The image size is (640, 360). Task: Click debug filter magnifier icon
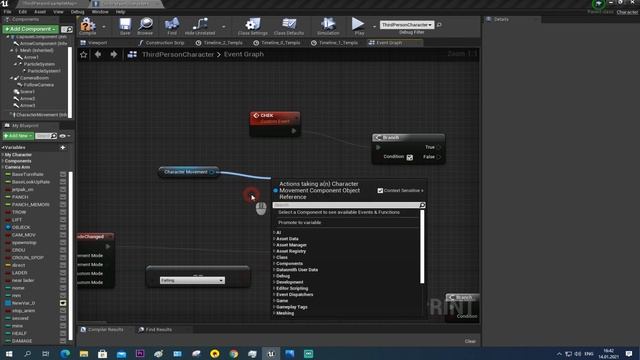point(439,25)
